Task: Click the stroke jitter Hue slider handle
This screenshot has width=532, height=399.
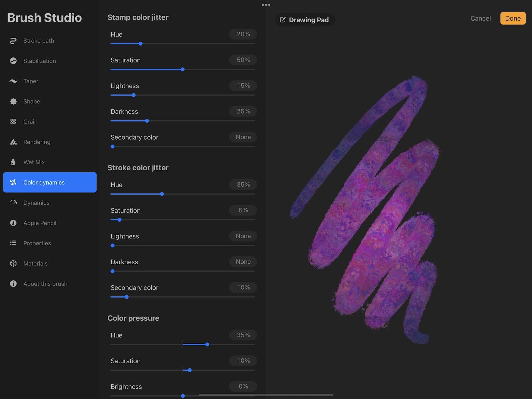Action: click(162, 194)
